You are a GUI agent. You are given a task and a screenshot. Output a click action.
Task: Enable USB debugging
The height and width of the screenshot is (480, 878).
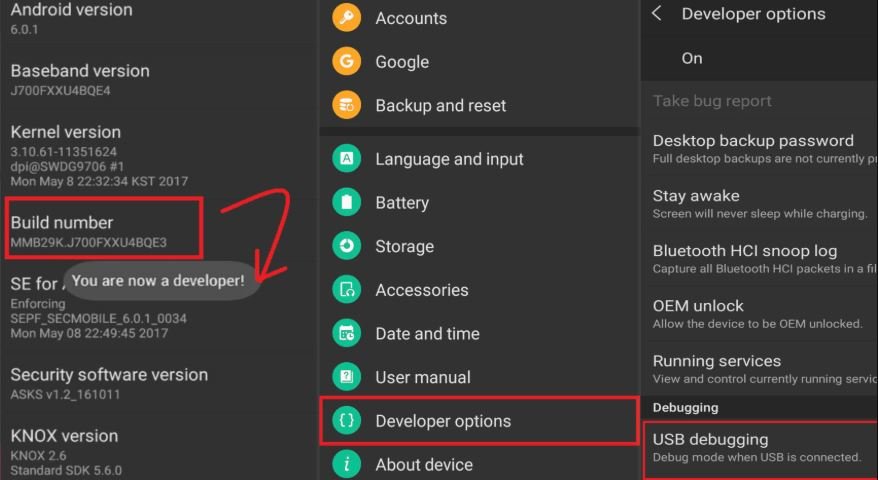(760, 449)
